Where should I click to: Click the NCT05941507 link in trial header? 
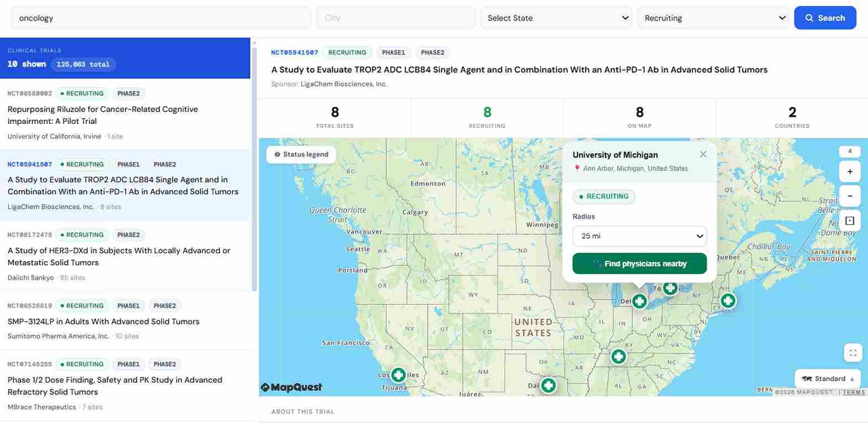point(294,53)
